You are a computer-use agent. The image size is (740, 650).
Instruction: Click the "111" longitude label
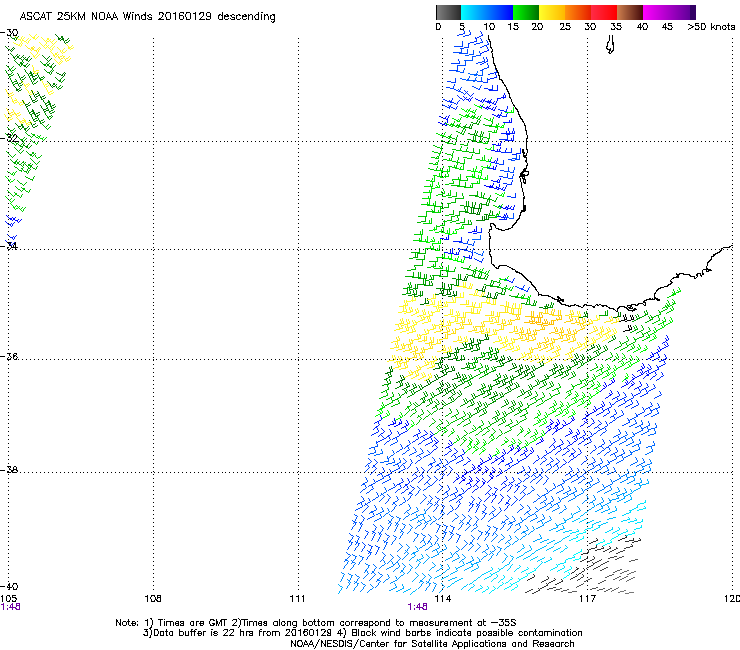tap(297, 599)
